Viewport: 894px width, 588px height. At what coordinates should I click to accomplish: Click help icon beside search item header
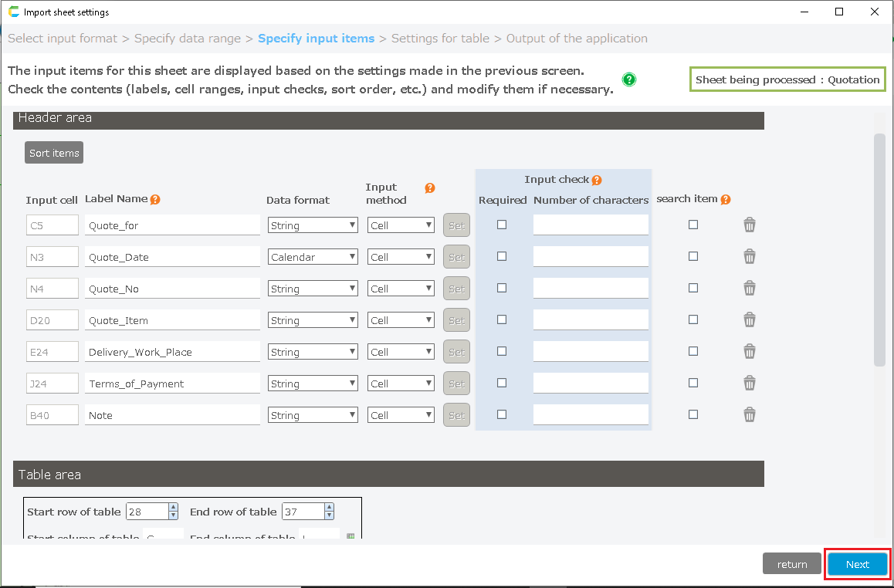point(726,199)
